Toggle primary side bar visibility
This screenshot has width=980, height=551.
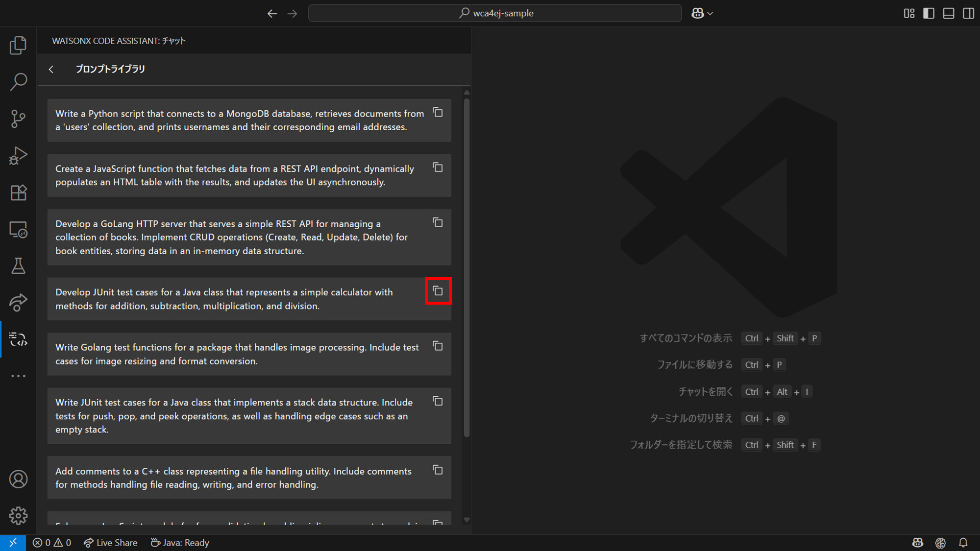coord(929,13)
